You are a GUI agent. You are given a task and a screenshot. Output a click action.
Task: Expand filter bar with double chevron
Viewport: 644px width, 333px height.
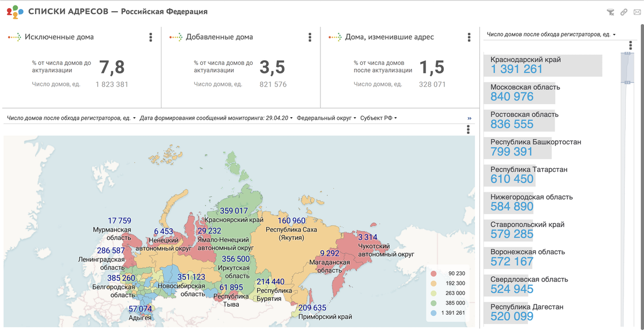[x=470, y=118]
